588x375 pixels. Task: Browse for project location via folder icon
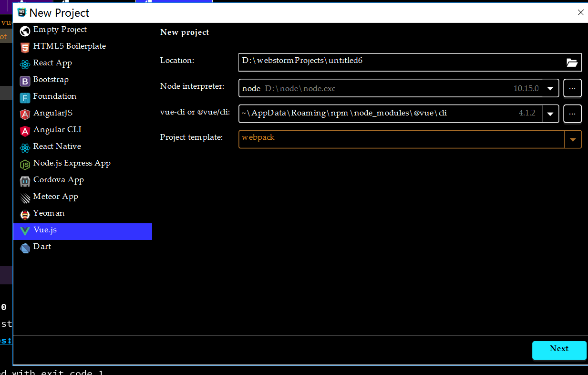click(x=572, y=62)
